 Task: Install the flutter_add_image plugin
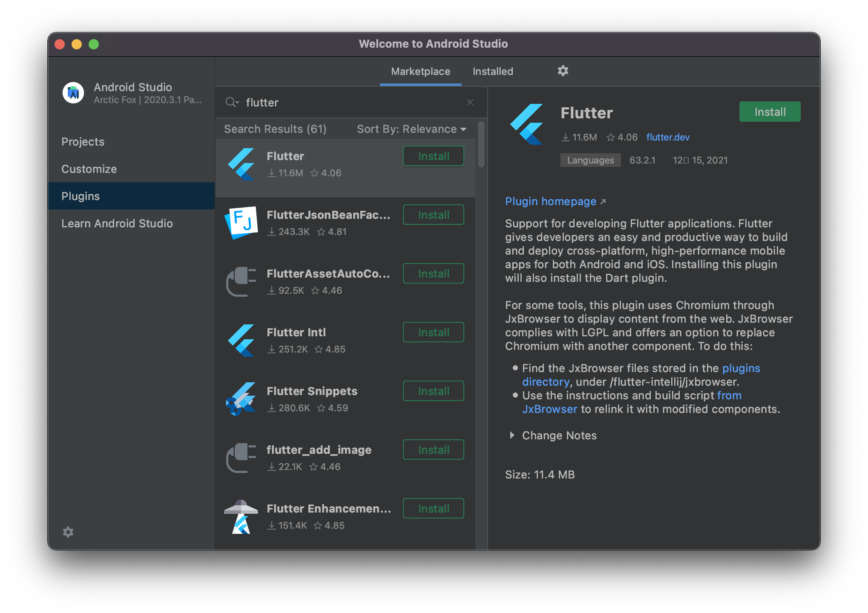(x=433, y=450)
